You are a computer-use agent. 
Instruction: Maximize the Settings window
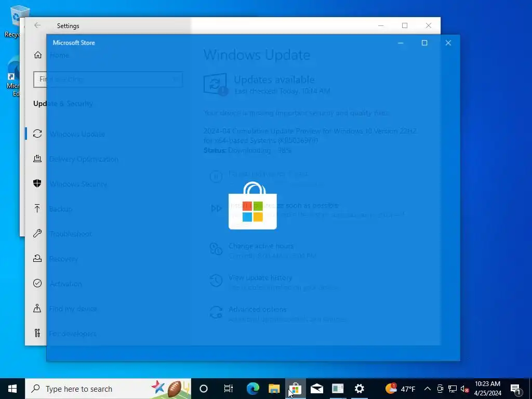405,25
